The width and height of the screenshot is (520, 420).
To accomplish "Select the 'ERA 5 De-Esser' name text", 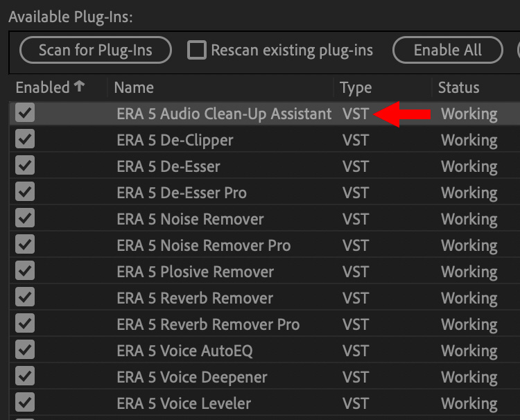I will [x=168, y=166].
